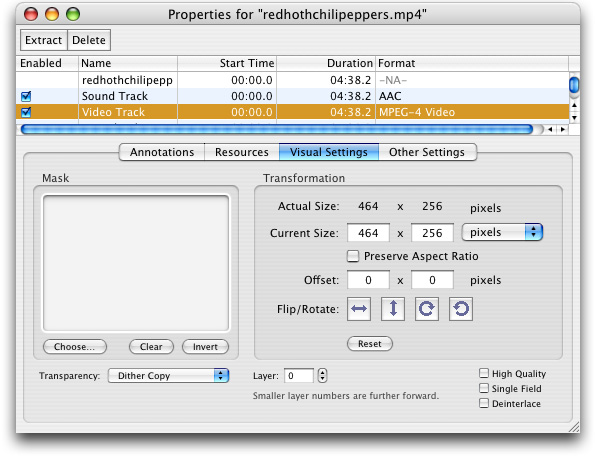This screenshot has height=456, width=595.
Task: Click horizontal scroll right arrow
Action: [x=563, y=130]
